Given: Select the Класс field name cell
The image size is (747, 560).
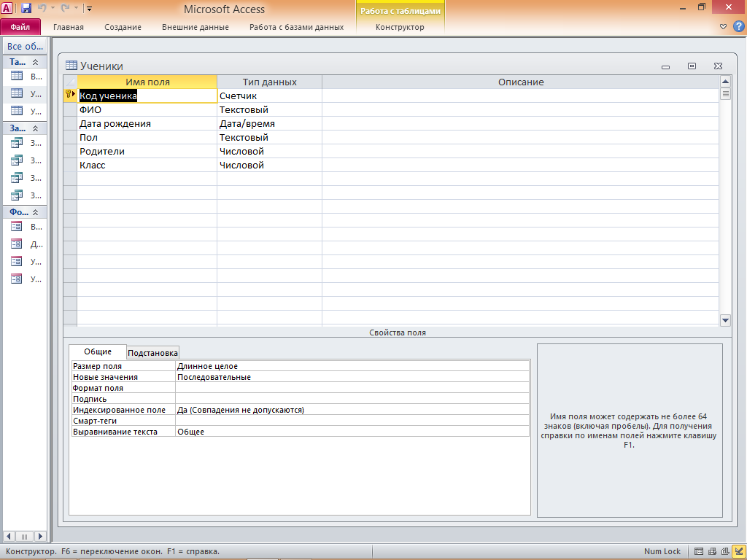Looking at the screenshot, I should pos(147,166).
